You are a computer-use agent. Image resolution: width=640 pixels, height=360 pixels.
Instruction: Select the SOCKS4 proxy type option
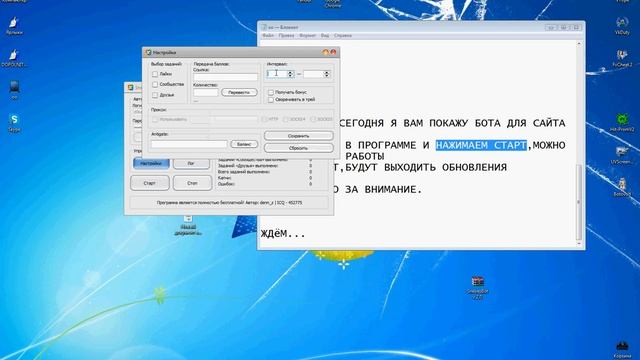tap(286, 119)
